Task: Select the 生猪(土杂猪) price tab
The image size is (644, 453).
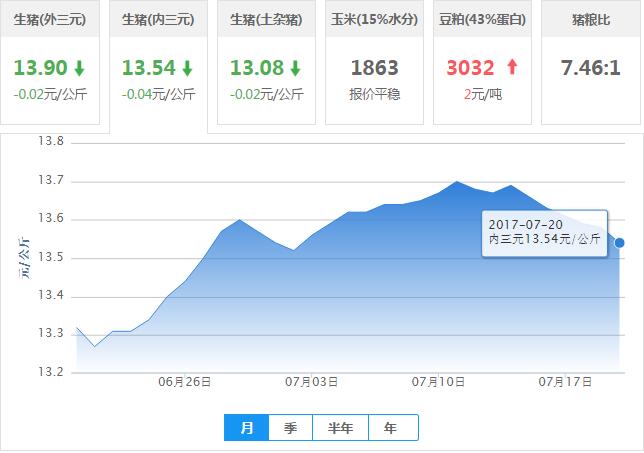Action: click(x=266, y=62)
